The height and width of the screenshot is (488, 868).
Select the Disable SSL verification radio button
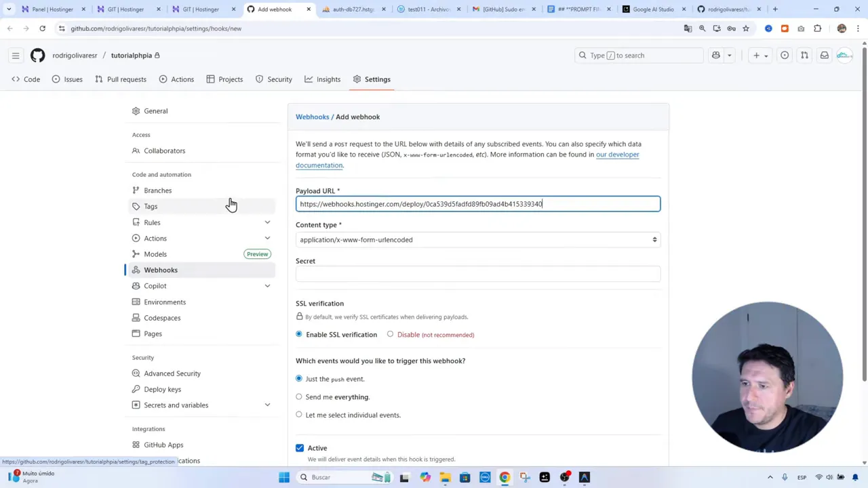coord(390,334)
